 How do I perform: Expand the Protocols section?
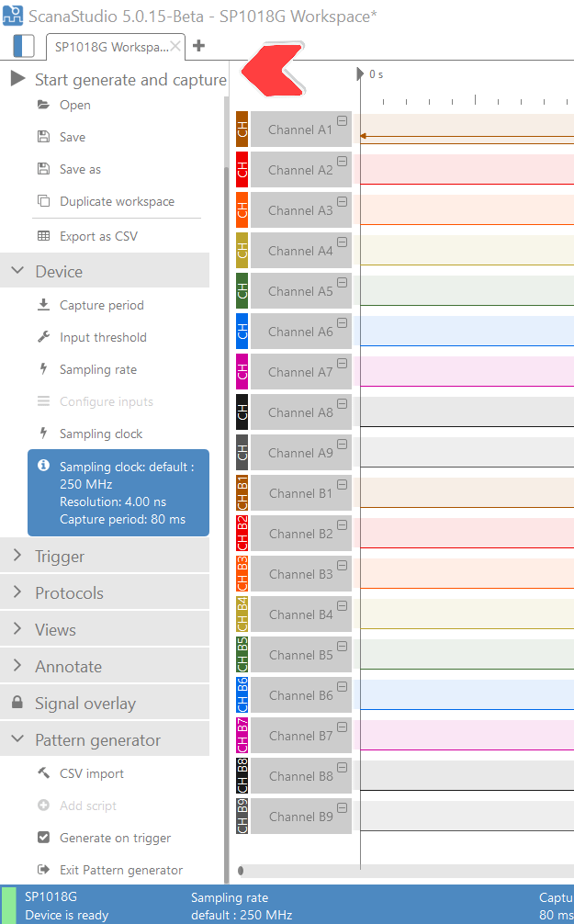(69, 593)
